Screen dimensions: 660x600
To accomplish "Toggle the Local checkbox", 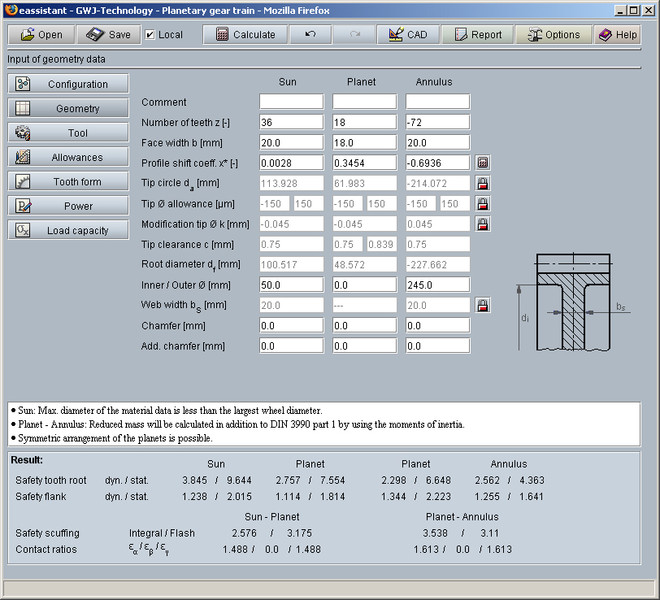I will pos(151,34).
